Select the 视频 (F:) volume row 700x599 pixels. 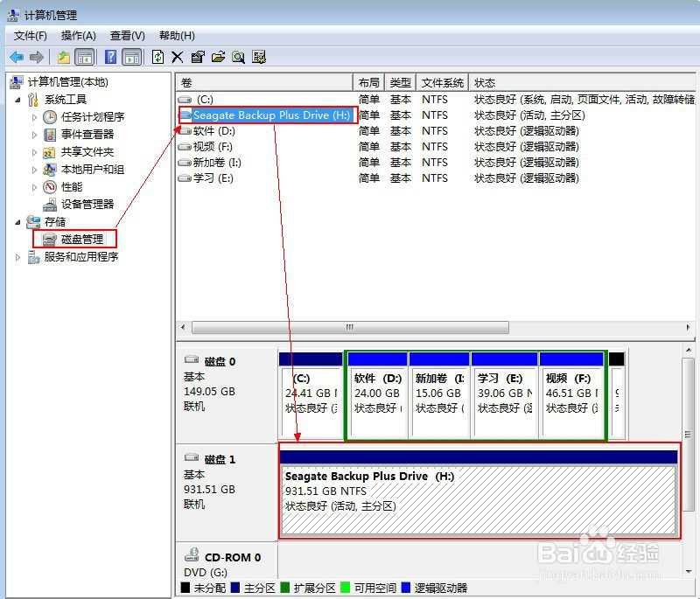click(x=436, y=147)
